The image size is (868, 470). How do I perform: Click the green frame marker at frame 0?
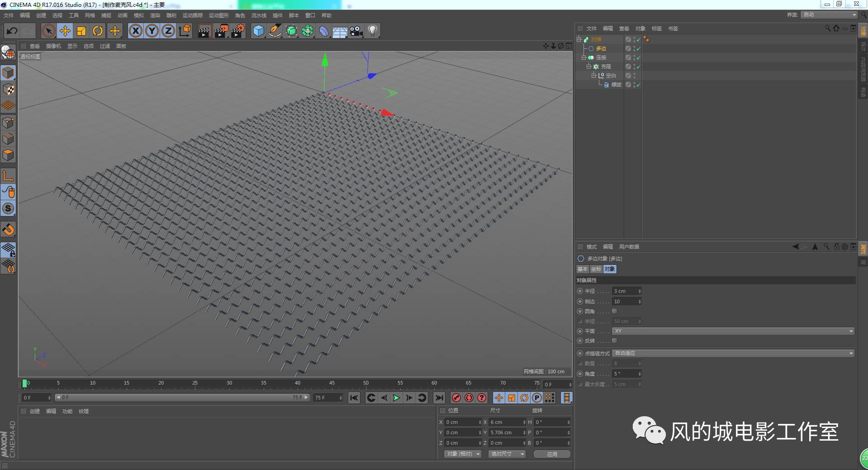click(x=25, y=383)
